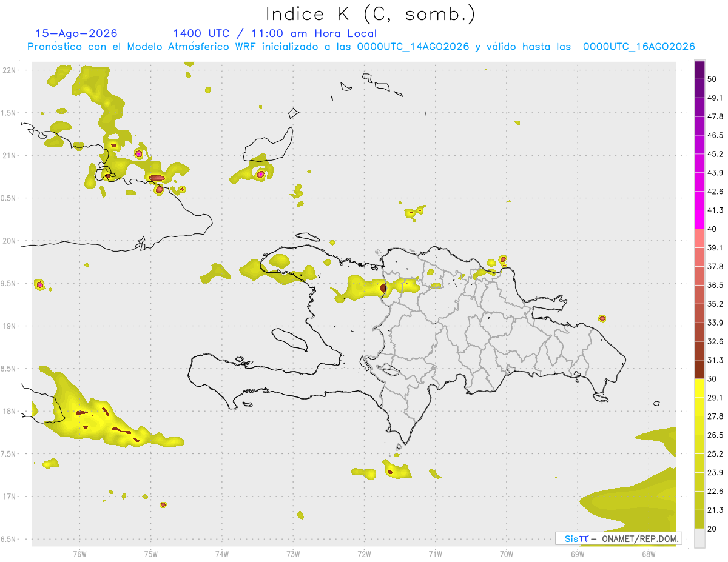Screen dimensions: 728x562
Task: Pick the magenta swatch between 40 and 41.3
Action: click(699, 219)
